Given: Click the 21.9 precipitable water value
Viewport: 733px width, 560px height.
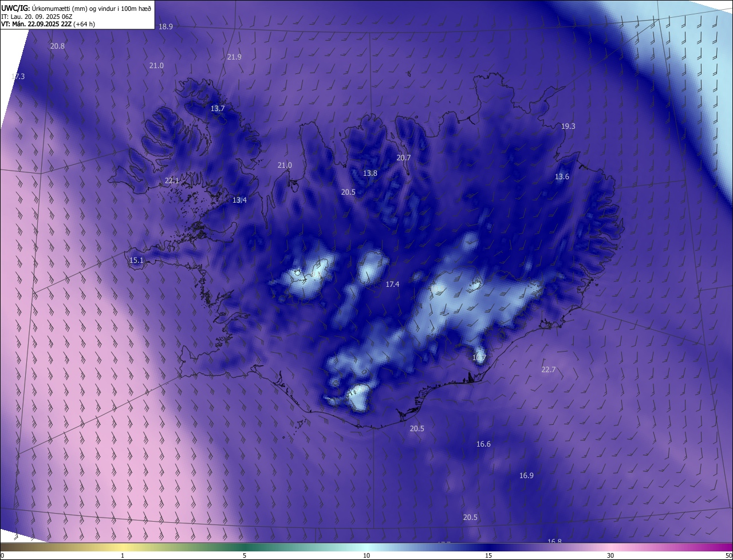Looking at the screenshot, I should click(x=234, y=57).
